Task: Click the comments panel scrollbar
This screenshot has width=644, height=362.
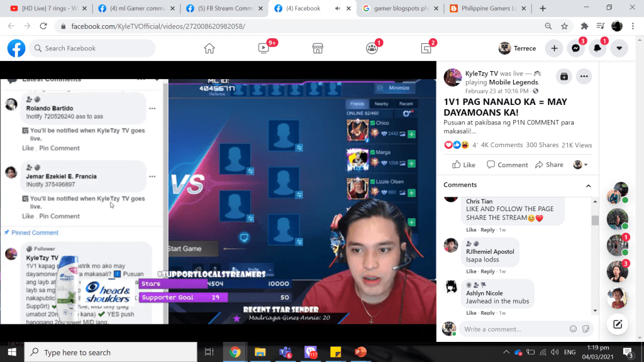Action: click(x=595, y=220)
